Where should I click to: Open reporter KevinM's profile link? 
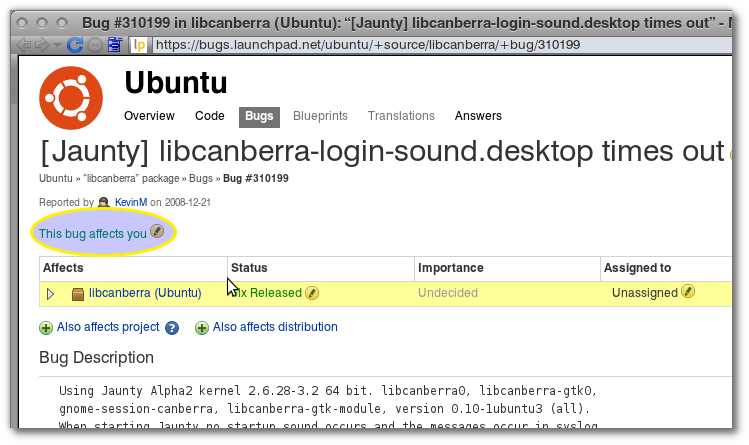pos(131,202)
